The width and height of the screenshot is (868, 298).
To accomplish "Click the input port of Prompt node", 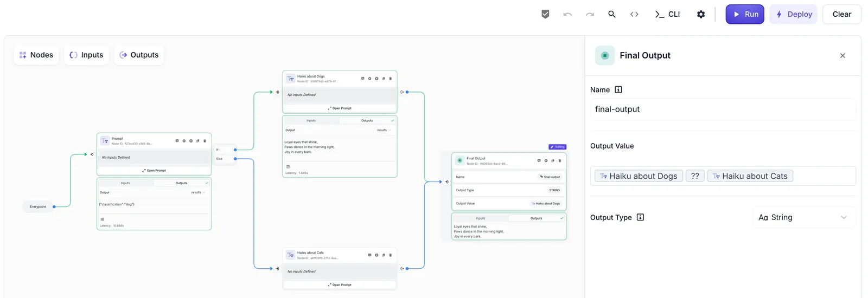I will click(91, 154).
